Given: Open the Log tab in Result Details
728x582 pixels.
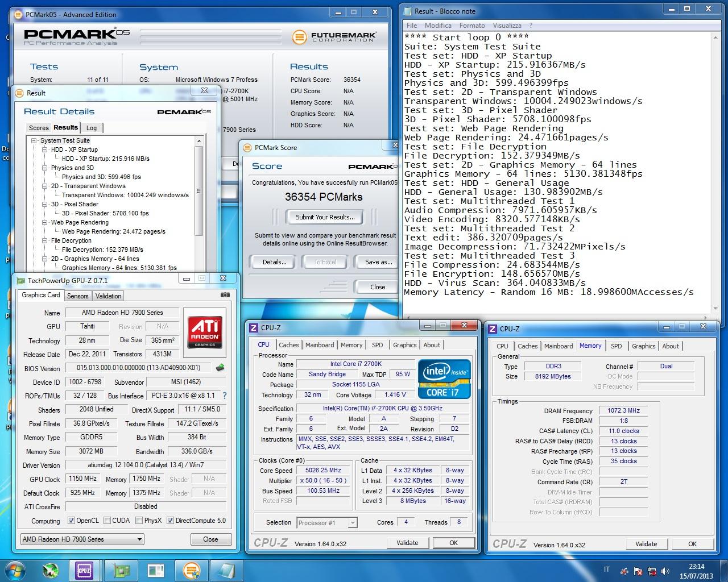Looking at the screenshot, I should [92, 128].
